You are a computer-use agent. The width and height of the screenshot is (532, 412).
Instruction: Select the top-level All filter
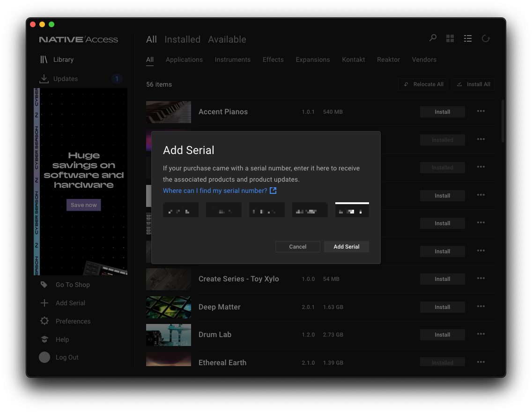(151, 39)
